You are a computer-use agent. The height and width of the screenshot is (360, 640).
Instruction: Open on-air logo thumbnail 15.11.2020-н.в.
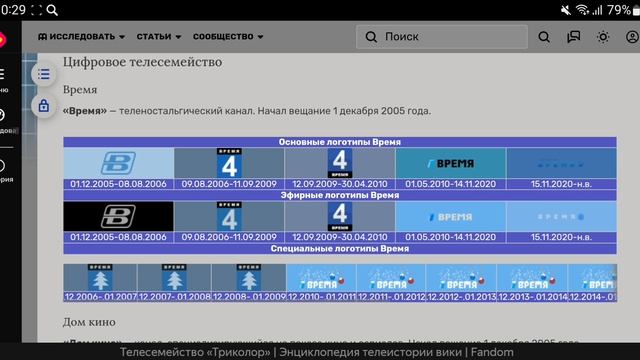(561, 216)
